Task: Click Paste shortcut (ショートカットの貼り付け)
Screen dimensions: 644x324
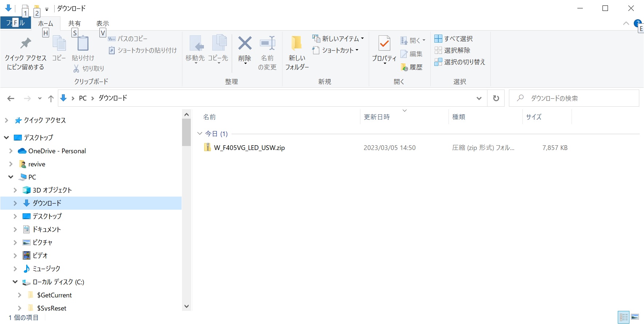Action: click(x=143, y=50)
